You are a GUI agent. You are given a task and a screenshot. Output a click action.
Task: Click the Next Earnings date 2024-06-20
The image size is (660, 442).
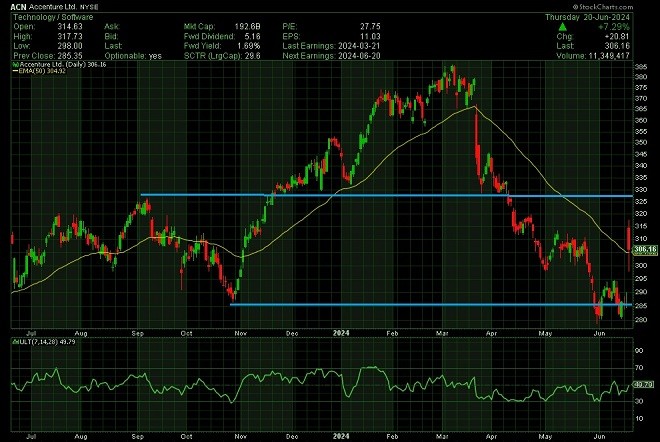click(358, 56)
